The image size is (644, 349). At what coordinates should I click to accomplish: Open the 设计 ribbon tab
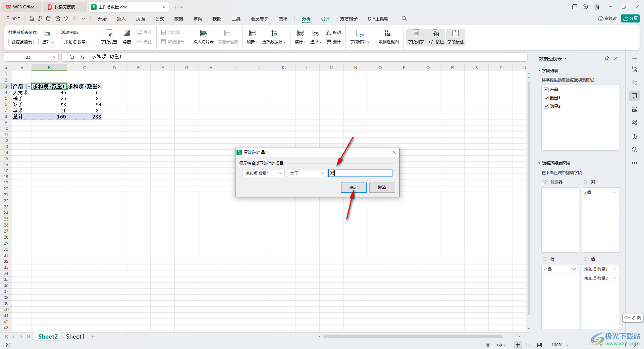click(325, 19)
